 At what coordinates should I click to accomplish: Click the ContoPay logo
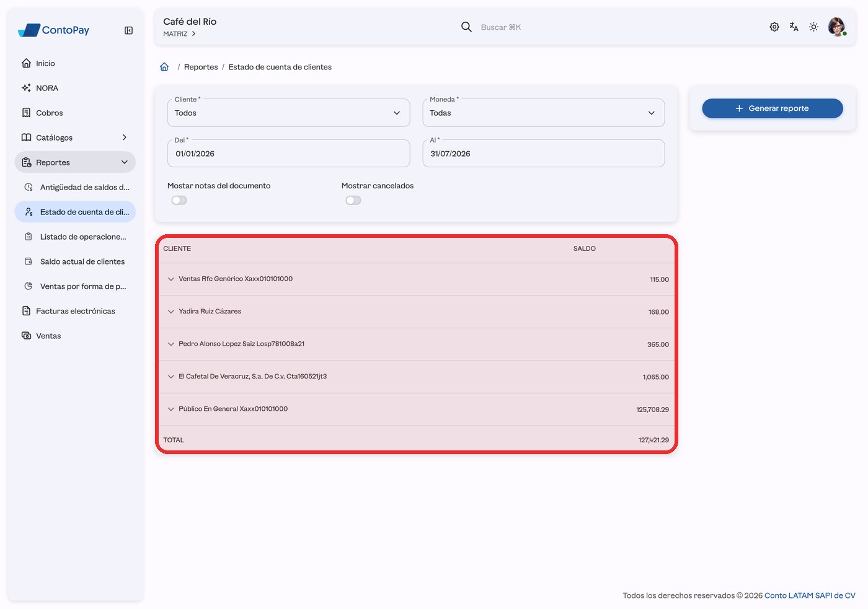pos(53,30)
